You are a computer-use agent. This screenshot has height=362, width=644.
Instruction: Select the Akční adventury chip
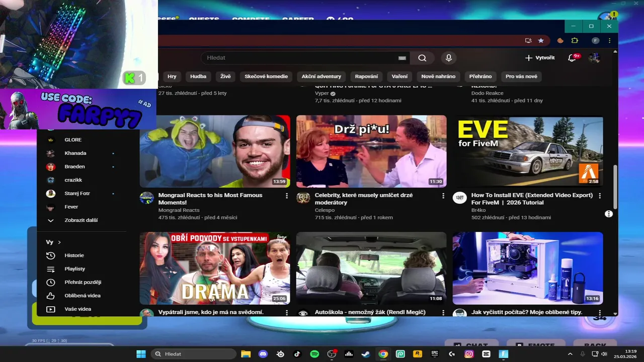321,76
